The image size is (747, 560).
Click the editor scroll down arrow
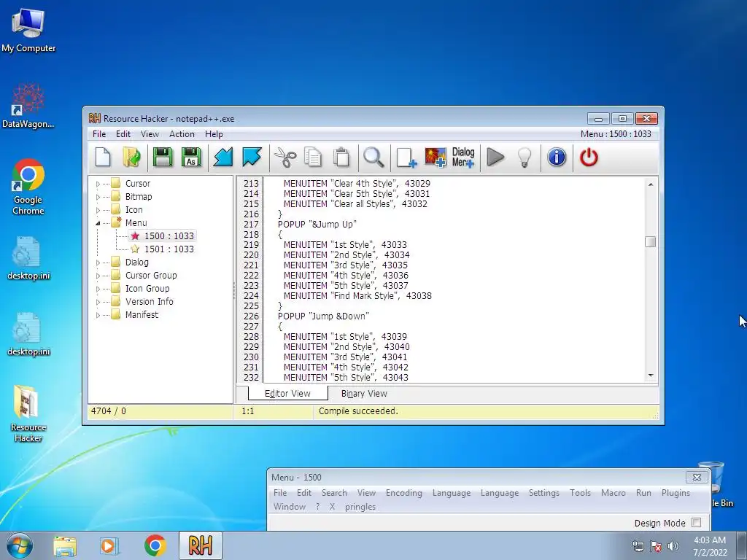[x=650, y=376]
